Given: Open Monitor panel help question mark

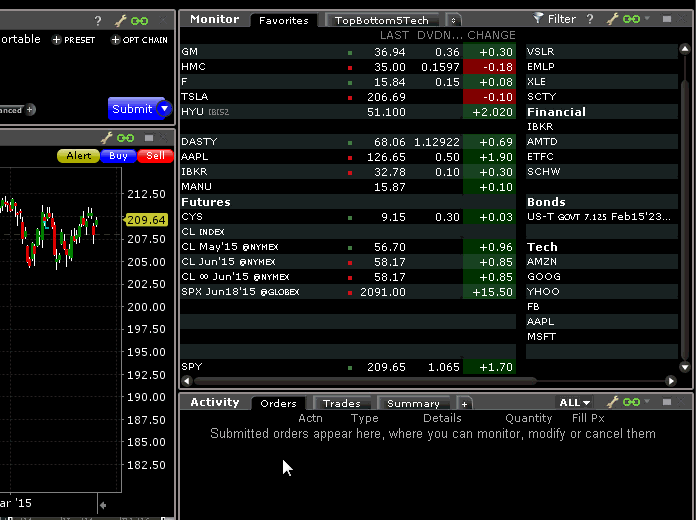Looking at the screenshot, I should coord(590,19).
